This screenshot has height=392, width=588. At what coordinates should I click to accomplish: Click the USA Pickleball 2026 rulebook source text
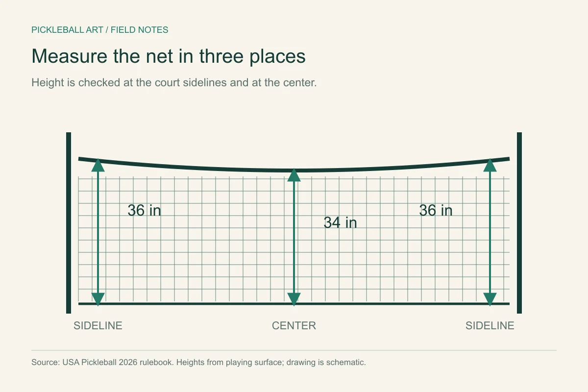tap(198, 363)
